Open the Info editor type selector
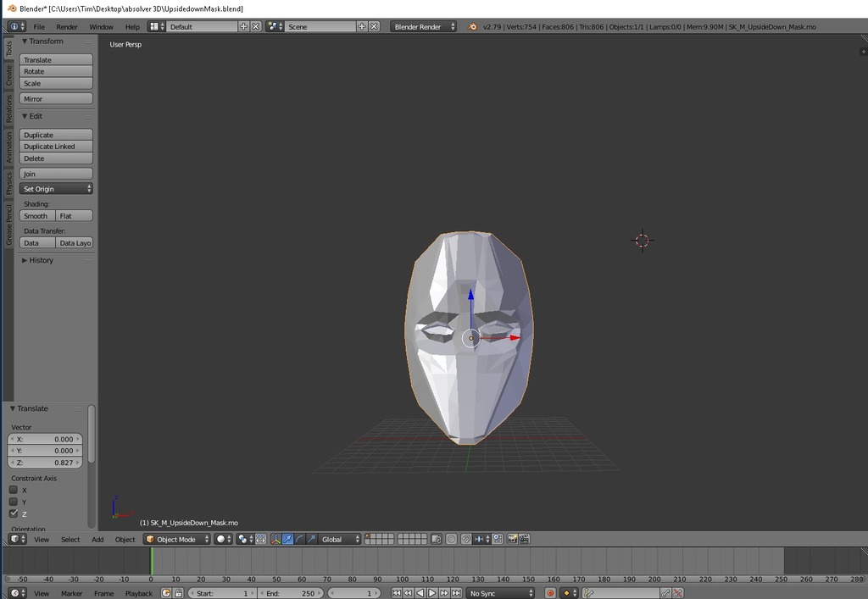This screenshot has height=599, width=868. point(16,26)
